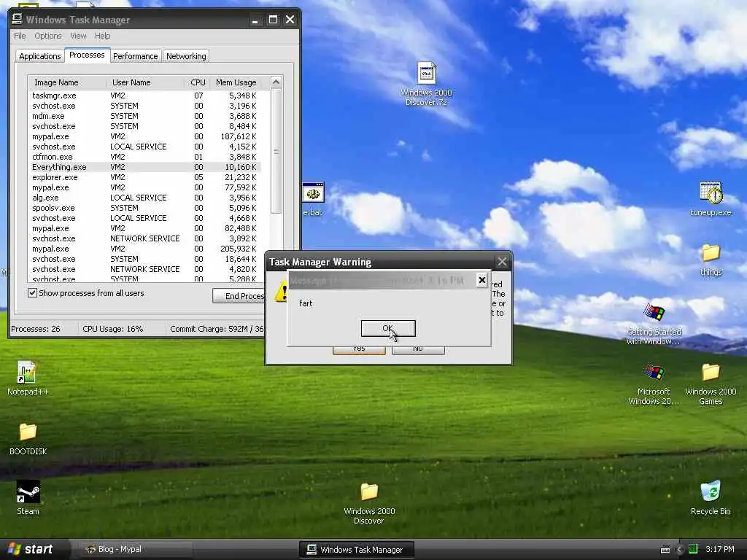Screen dimensions: 747x560
Task: Switch to the Performance tab
Action: coord(135,56)
